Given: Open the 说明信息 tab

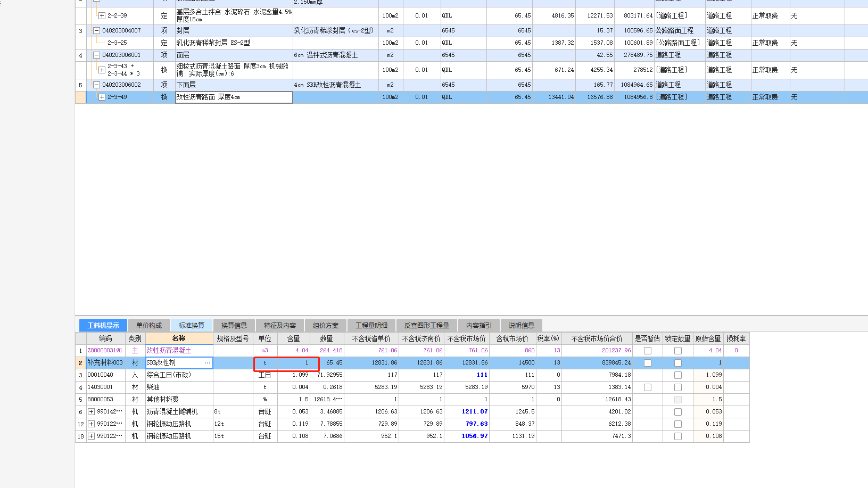Looking at the screenshot, I should point(522,325).
